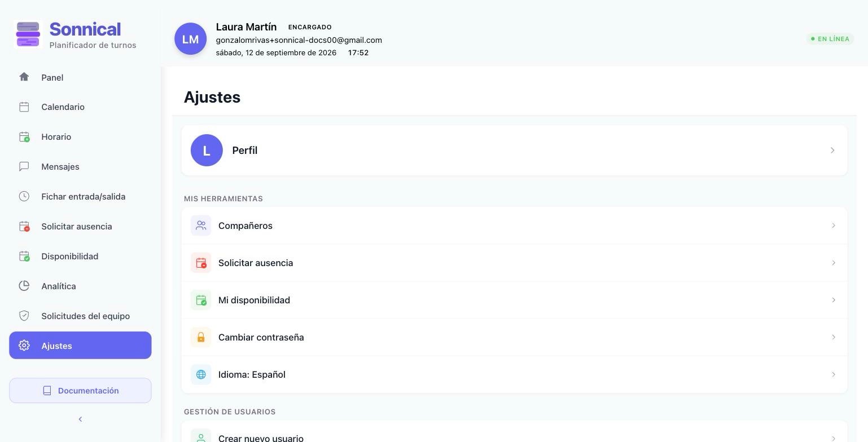
Task: Click the Analítica pie chart icon
Action: click(24, 286)
